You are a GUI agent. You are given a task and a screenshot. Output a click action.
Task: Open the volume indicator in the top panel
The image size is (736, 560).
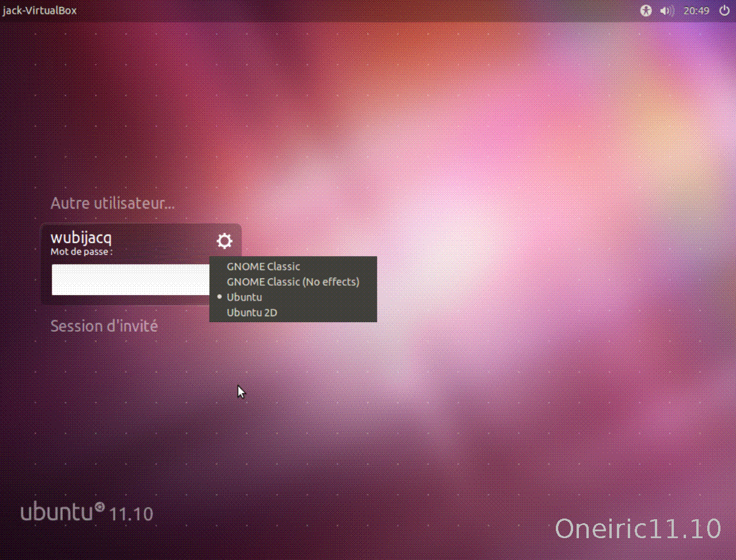pos(666,10)
